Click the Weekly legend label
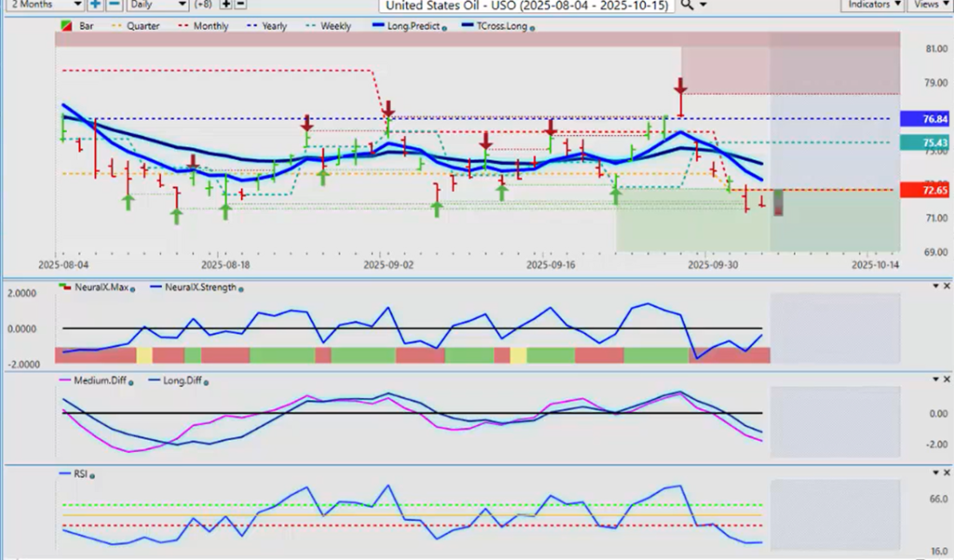 tap(334, 27)
